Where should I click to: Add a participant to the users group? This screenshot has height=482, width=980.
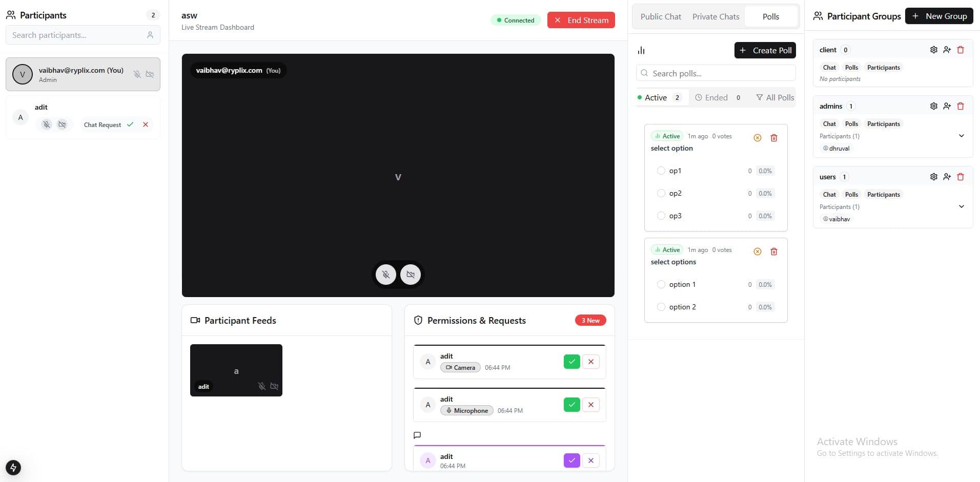point(947,176)
